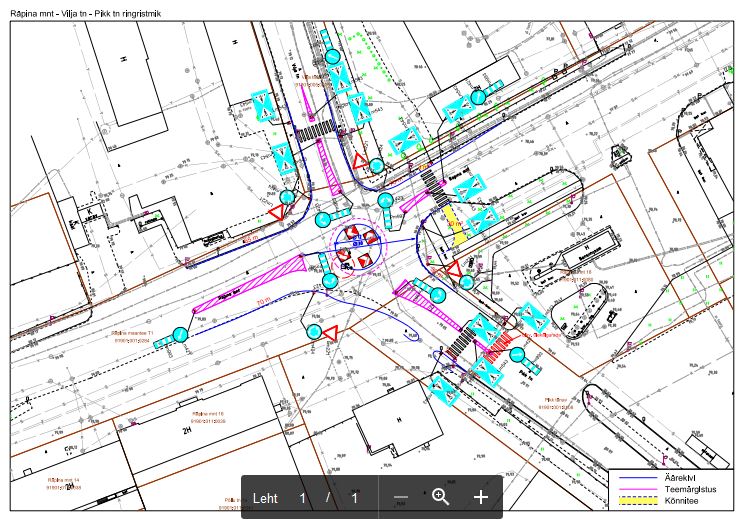Click the 'Teemärgistus' legend label
This screenshot has height=527, width=749.
[690, 489]
